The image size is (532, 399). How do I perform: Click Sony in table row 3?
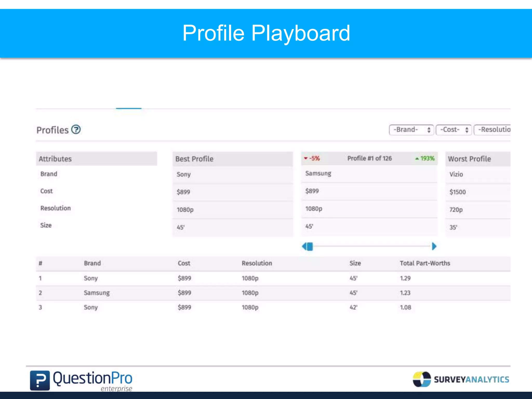coord(91,307)
